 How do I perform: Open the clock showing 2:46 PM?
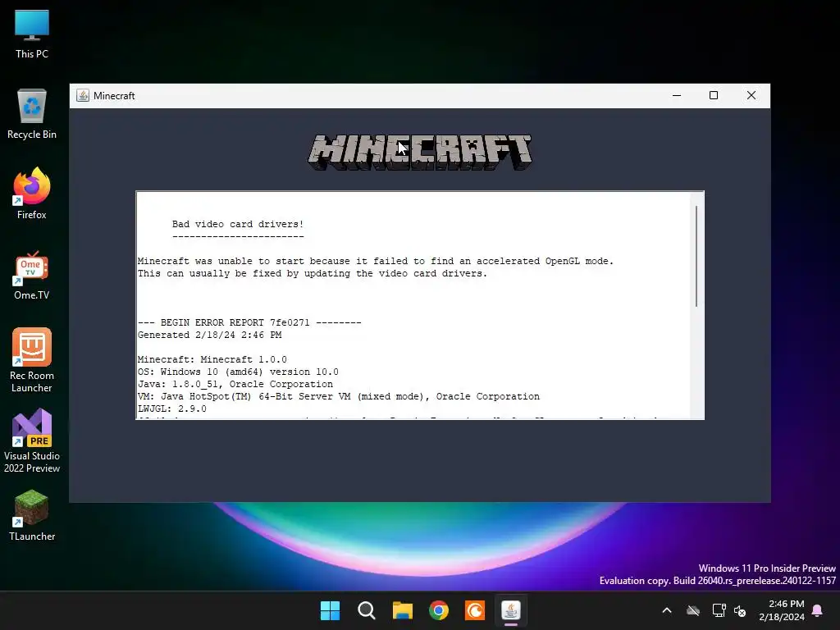coord(782,610)
